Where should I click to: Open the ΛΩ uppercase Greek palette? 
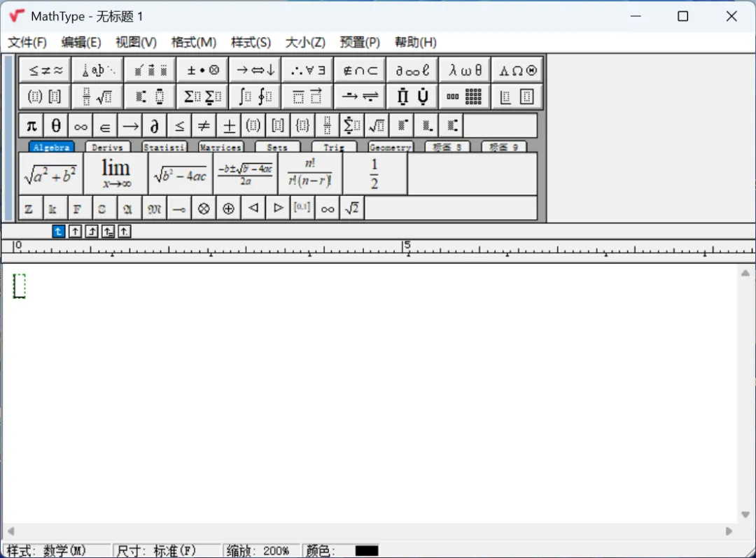click(x=517, y=71)
